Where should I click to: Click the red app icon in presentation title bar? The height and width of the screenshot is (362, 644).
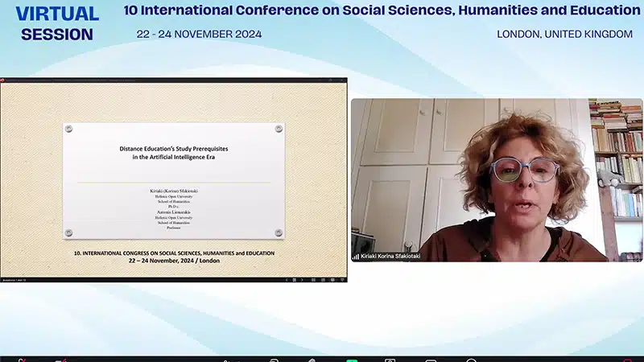[3, 80]
